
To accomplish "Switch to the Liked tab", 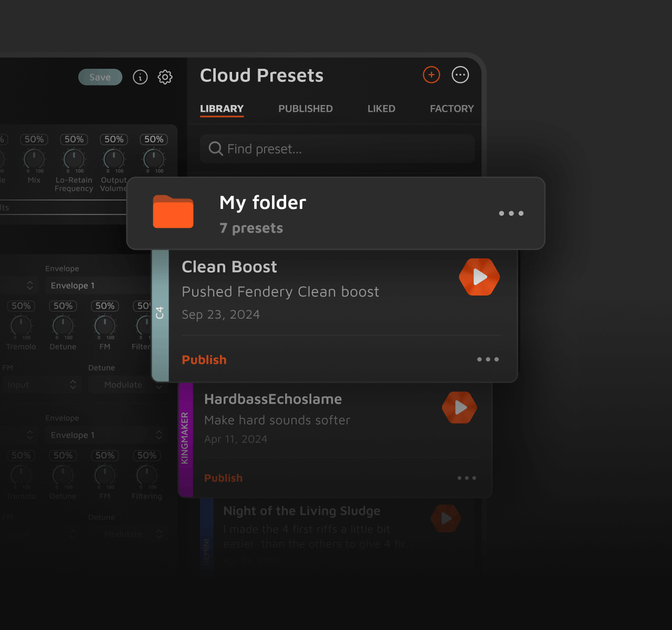I will coord(381,109).
